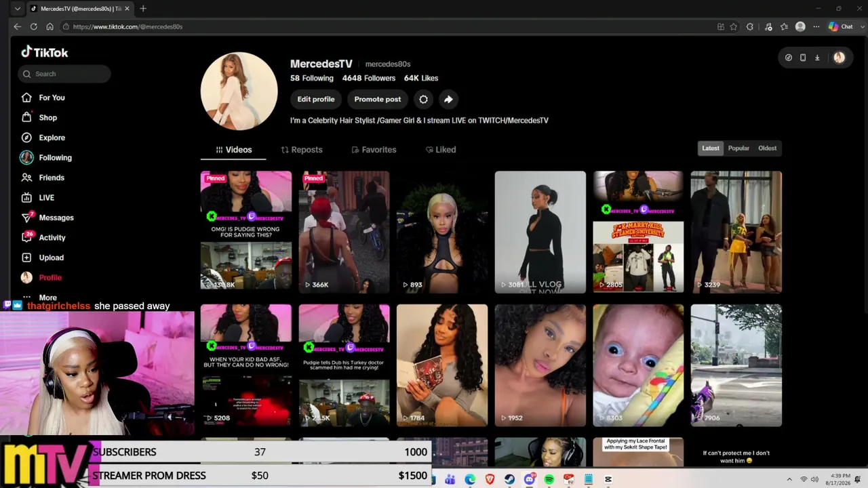Open the browser extensions menu
The width and height of the screenshot is (868, 488).
[x=750, y=26]
